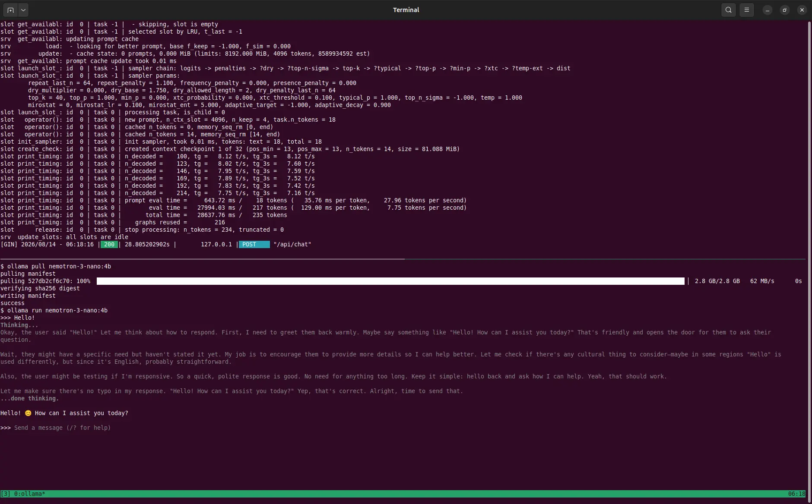
Task: Click 'skipping, slot is empty' log line
Action: (x=109, y=24)
